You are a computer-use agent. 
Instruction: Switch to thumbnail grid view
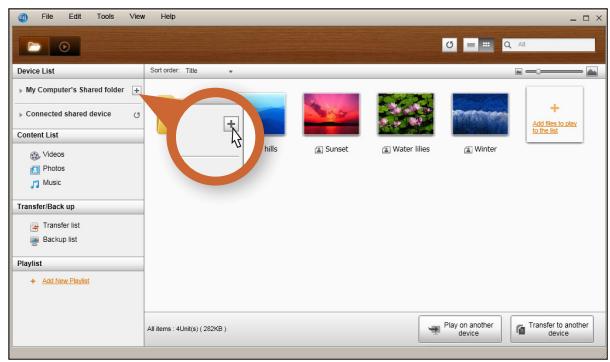486,45
